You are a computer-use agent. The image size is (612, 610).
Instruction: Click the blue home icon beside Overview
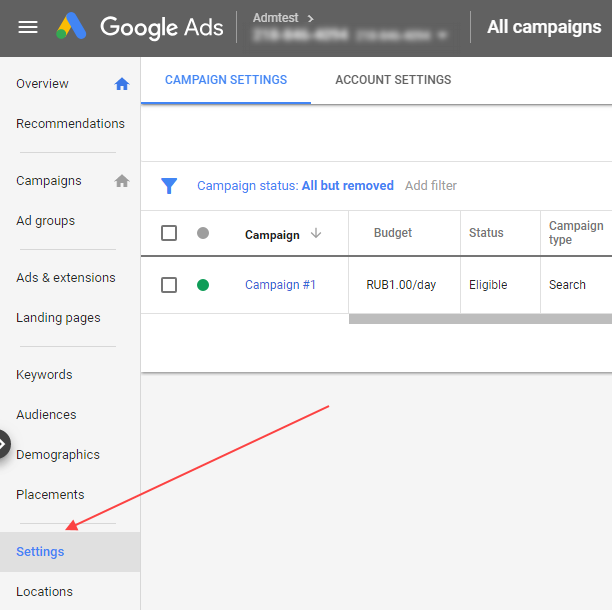122,84
